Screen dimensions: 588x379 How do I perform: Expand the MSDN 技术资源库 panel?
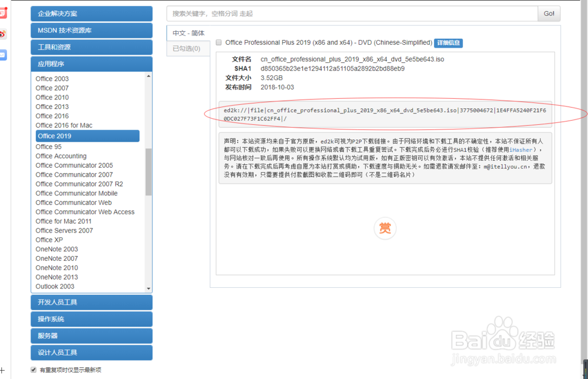(x=92, y=31)
